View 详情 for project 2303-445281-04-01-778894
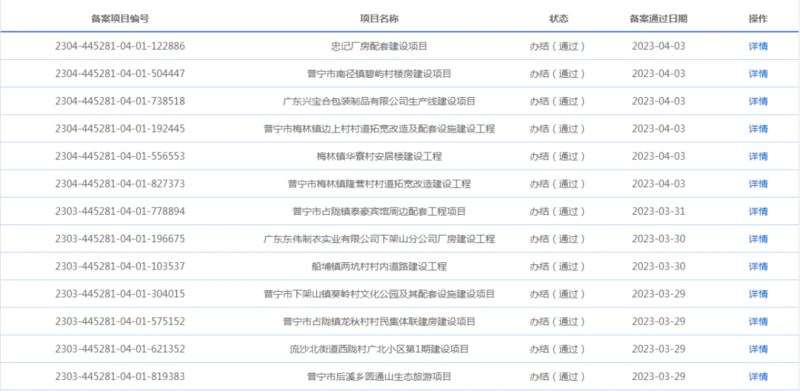Viewport: 800px width, 391px height. (x=758, y=211)
